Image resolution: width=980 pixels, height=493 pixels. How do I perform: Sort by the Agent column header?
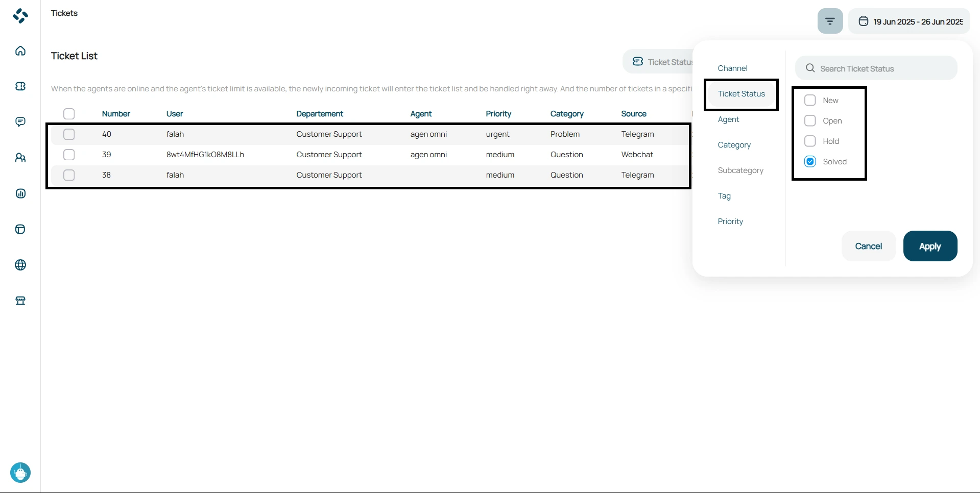pos(421,114)
